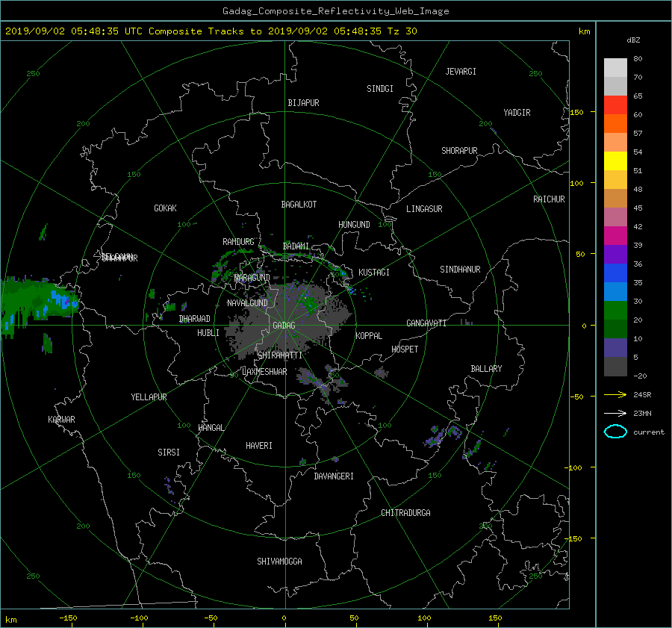Click the DHARWAD city label
This screenshot has height=628, width=672.
pos(194,319)
